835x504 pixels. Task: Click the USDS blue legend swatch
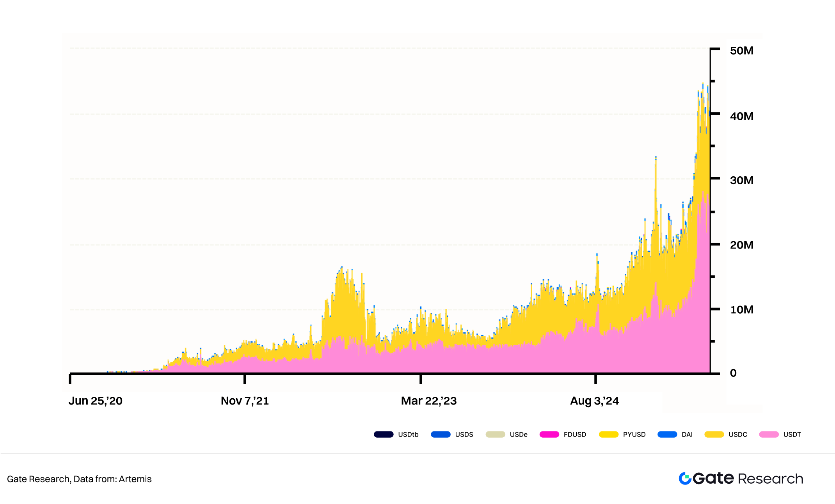pos(441,435)
